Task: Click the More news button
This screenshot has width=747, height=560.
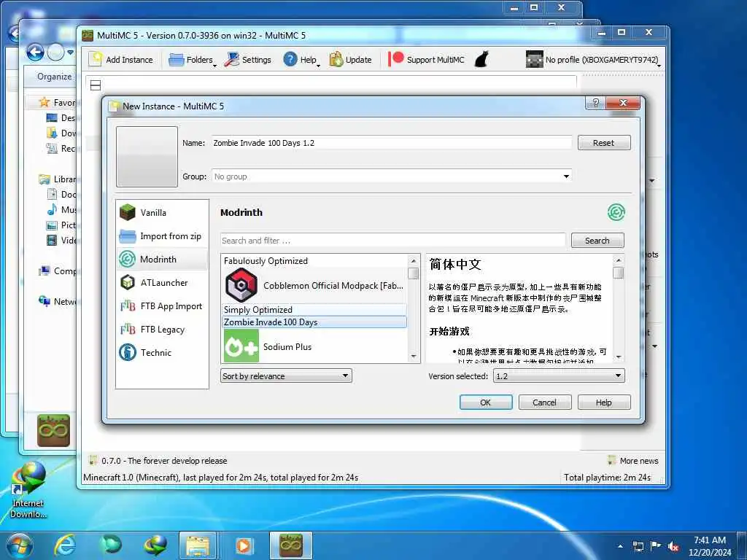Action: pos(633,461)
